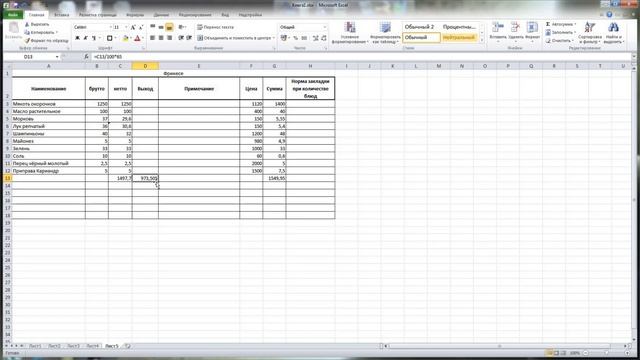640x360 pixels.
Task: Increase font size with large A icon
Action: (133, 27)
